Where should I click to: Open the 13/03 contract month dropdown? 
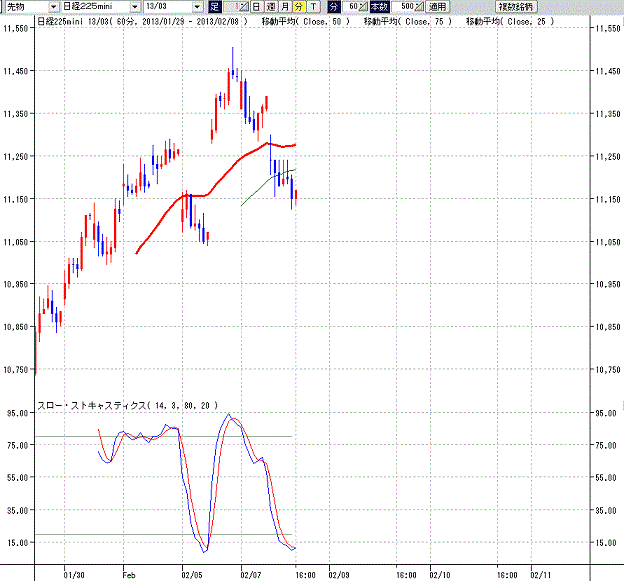click(x=197, y=7)
